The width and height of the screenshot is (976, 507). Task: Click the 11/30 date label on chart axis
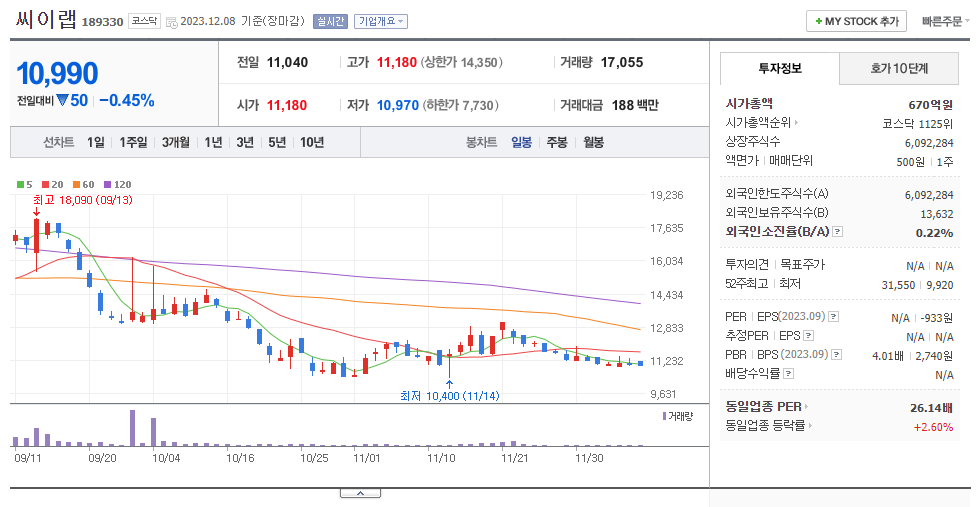coord(589,458)
